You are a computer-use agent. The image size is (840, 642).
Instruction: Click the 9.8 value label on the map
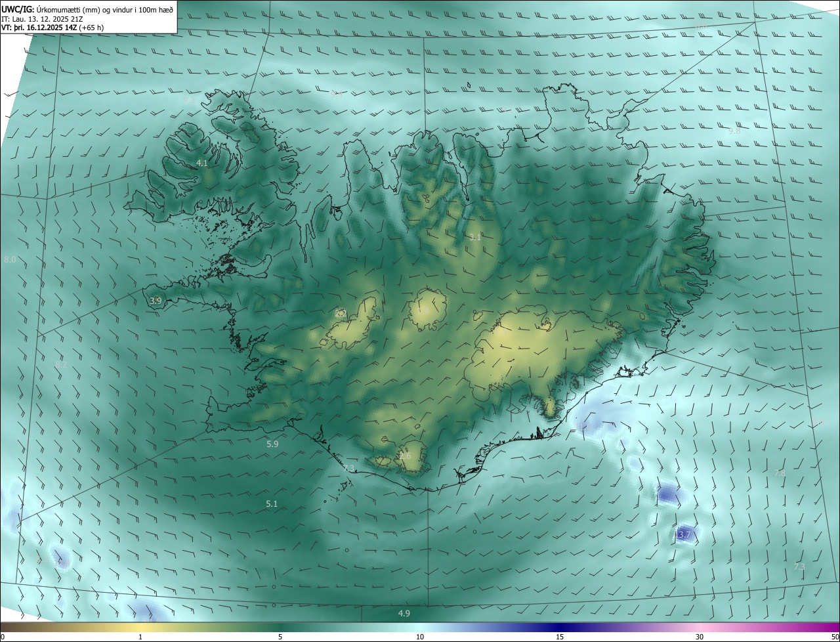pos(734,131)
